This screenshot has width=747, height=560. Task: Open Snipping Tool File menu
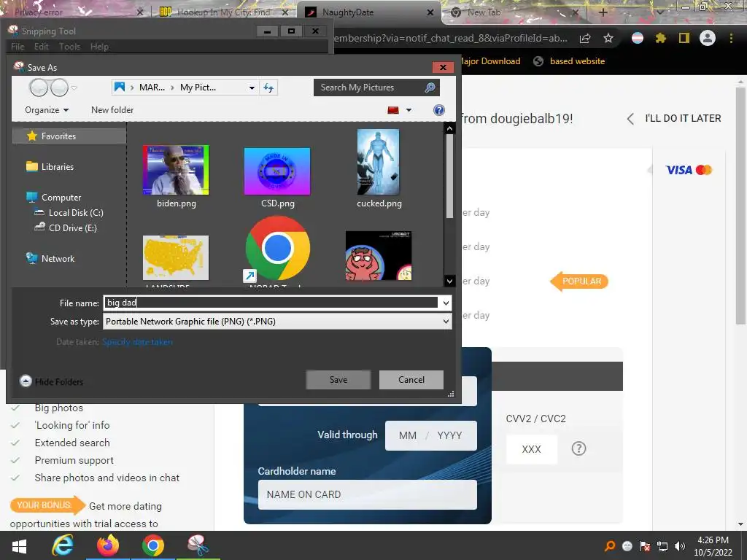(x=18, y=47)
